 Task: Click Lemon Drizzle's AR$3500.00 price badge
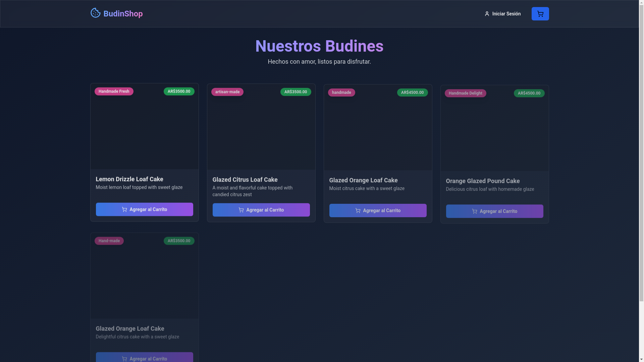point(179,92)
